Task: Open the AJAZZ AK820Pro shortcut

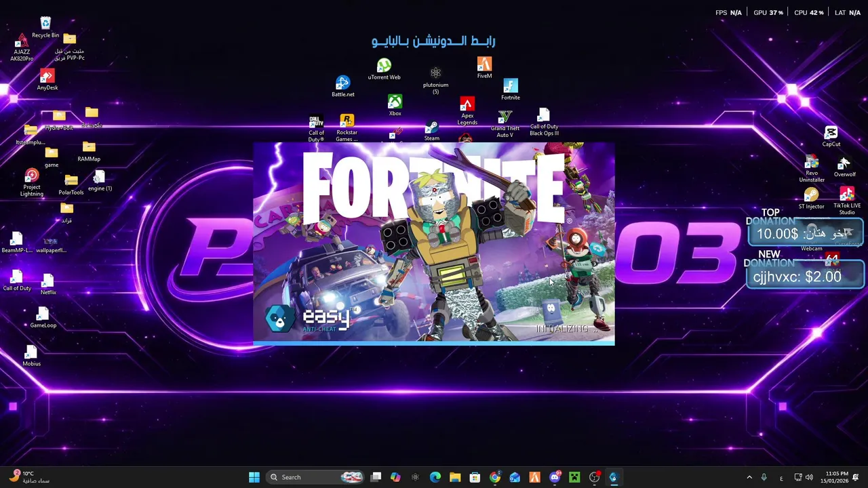Action: coord(22,47)
